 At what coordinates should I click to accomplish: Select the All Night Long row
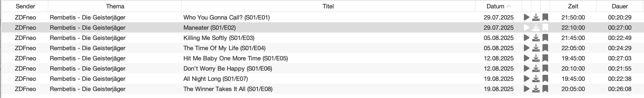click(322, 79)
